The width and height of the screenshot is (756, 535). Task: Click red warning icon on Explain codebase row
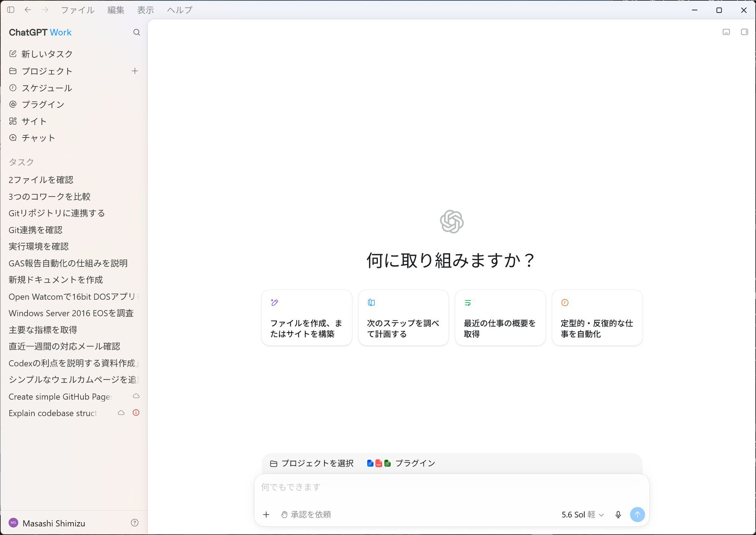(x=136, y=413)
